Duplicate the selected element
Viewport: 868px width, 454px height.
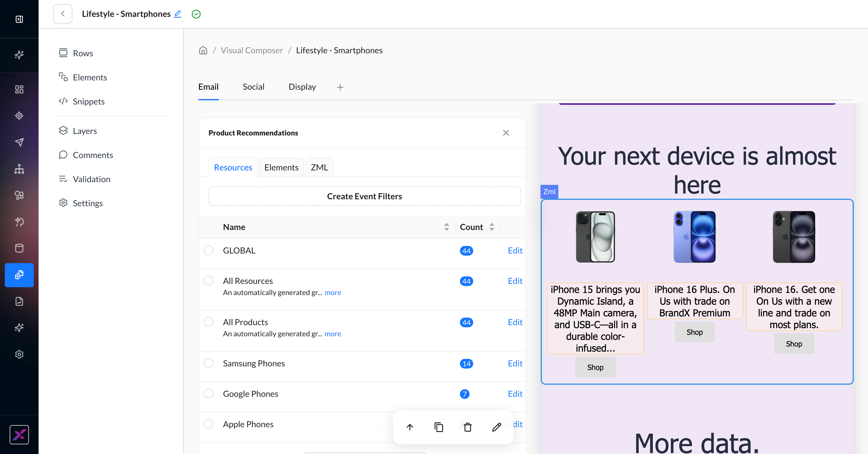439,428
